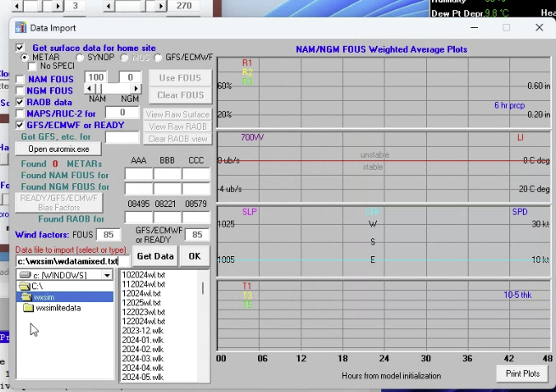Click READY/GFS/ECMWF Bias Factors button

pyautogui.click(x=59, y=203)
